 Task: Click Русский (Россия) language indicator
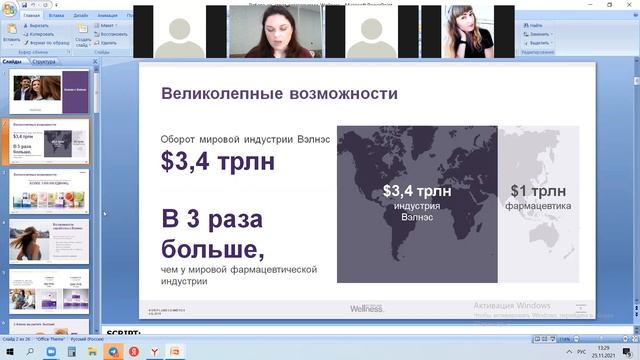point(87,339)
